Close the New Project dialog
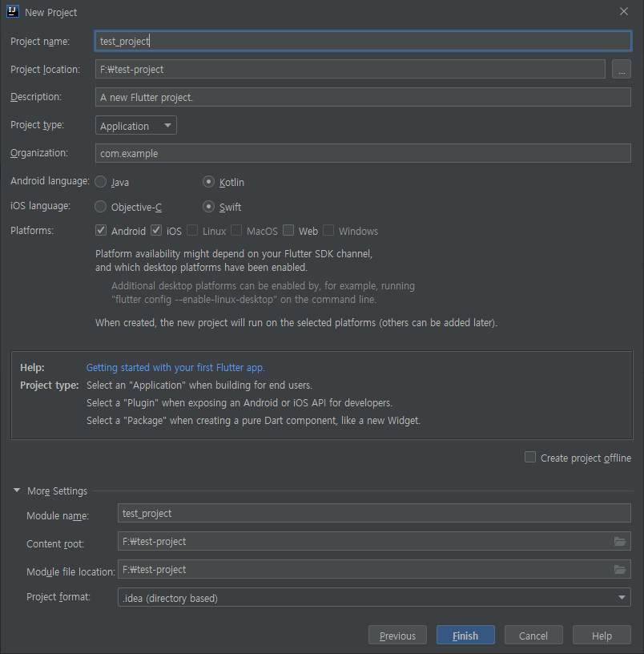 (x=624, y=11)
